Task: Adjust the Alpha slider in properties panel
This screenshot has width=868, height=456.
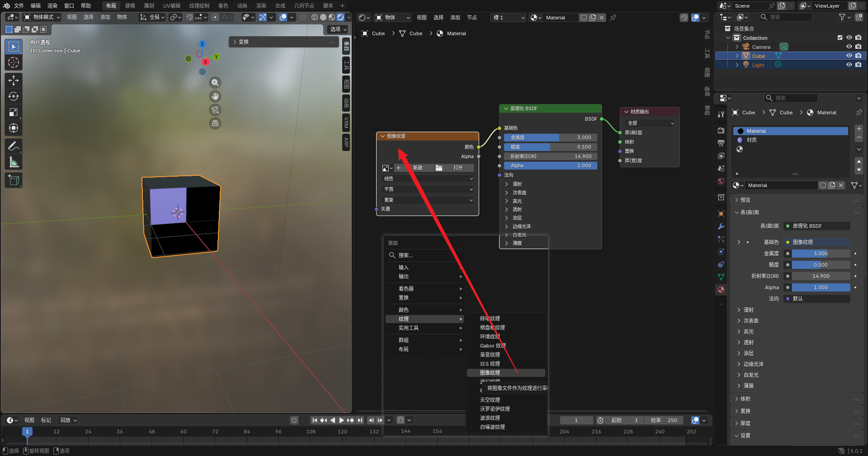Action: [821, 287]
